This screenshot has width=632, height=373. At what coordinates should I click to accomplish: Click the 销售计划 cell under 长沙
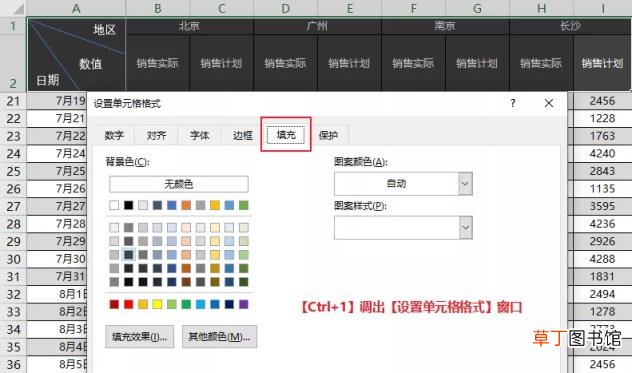602,63
